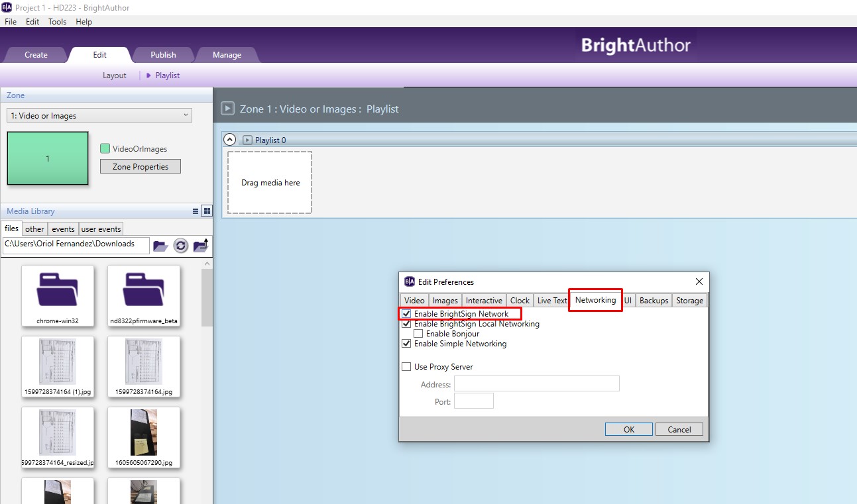This screenshot has width=857, height=504.
Task: Click the media library vertical scrollbar thumb
Action: [207, 297]
